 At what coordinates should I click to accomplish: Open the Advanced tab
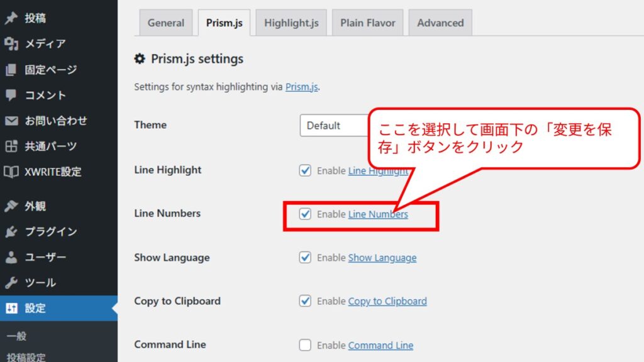coord(440,23)
